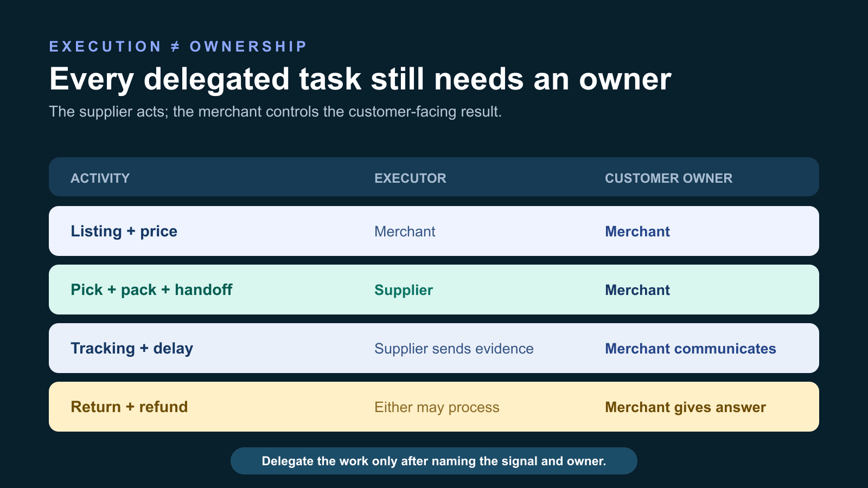Select the 'Return + refund' activity cell
The width and height of the screenshot is (868, 488).
pos(129,407)
